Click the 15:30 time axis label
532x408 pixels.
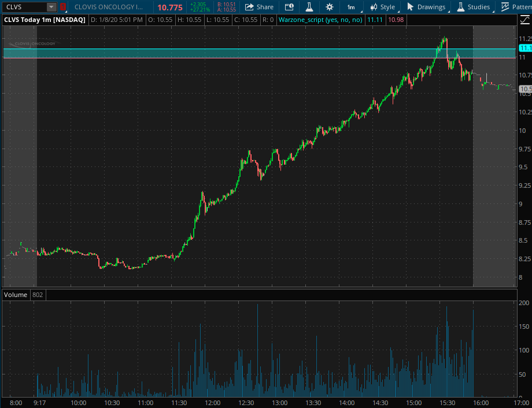coord(448,403)
